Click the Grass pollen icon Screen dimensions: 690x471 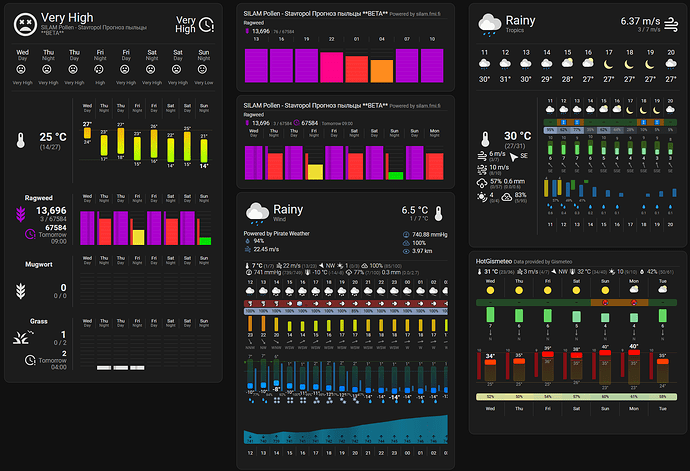[22, 336]
